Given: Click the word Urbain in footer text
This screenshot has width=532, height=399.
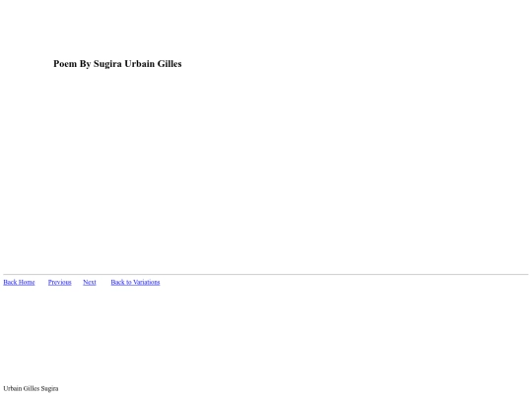Looking at the screenshot, I should click(x=13, y=388).
